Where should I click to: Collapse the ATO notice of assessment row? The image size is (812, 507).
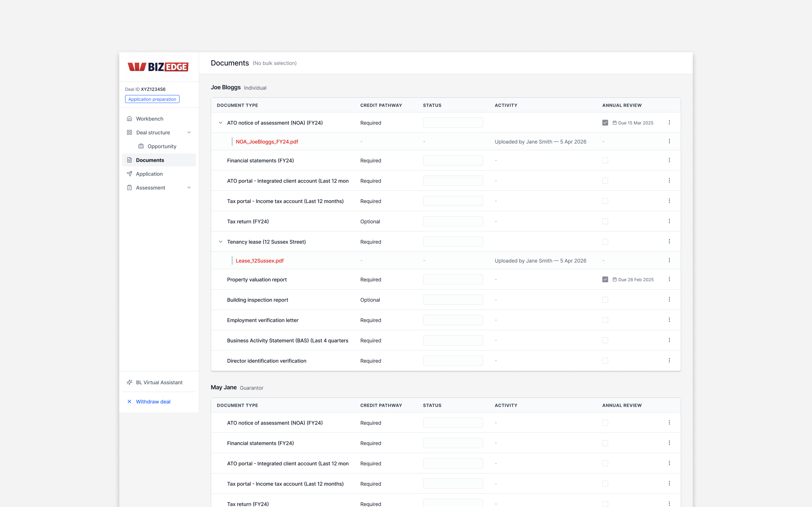coord(221,123)
